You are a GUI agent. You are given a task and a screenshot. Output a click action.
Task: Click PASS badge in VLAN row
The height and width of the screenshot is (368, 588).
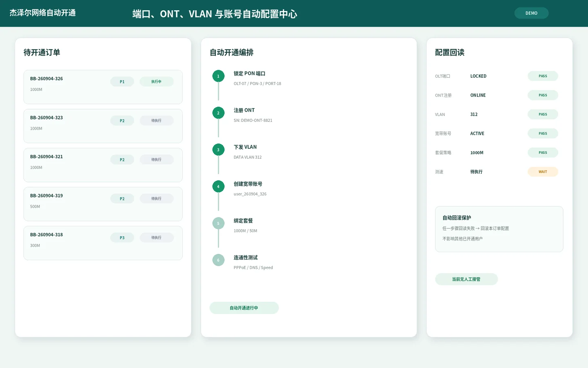tap(543, 114)
